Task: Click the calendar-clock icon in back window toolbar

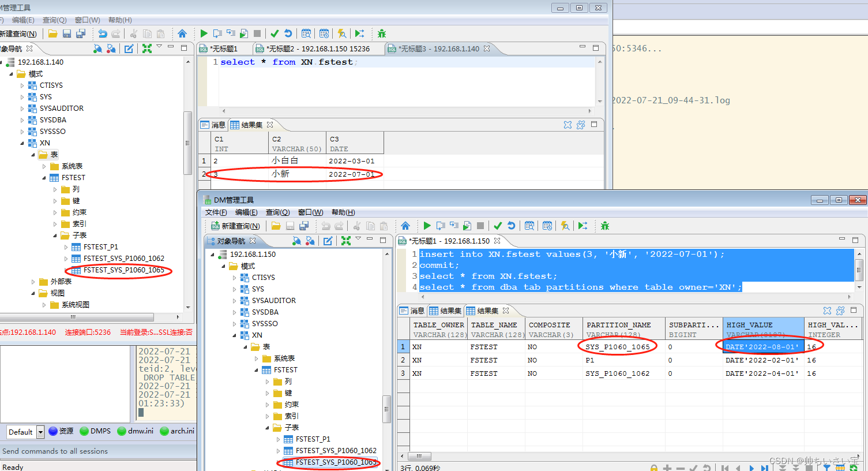Action: click(x=324, y=33)
